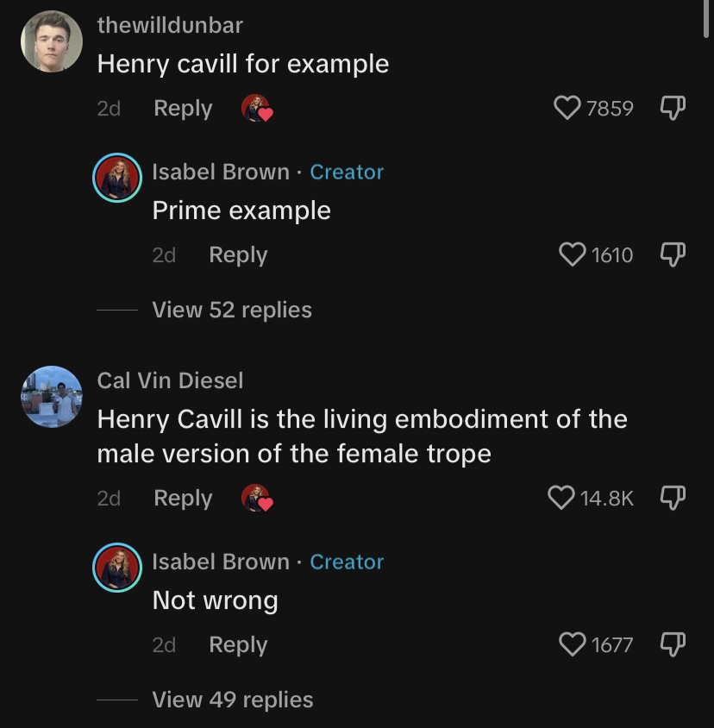Open the thewilldunbar username link
The width and height of the screenshot is (714, 728).
[170, 25]
